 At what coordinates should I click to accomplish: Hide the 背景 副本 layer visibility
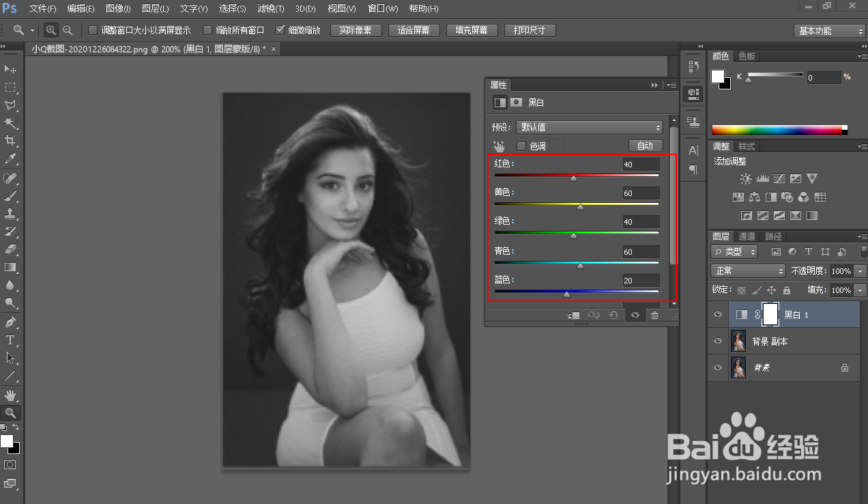(x=717, y=341)
